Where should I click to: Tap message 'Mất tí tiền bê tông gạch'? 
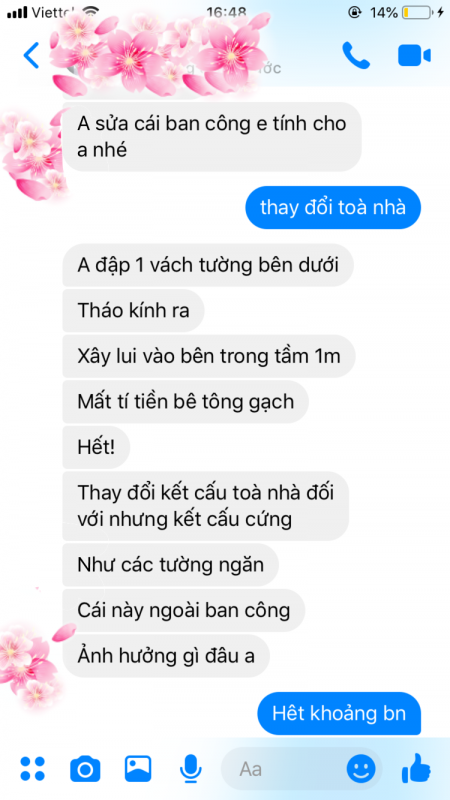click(186, 402)
